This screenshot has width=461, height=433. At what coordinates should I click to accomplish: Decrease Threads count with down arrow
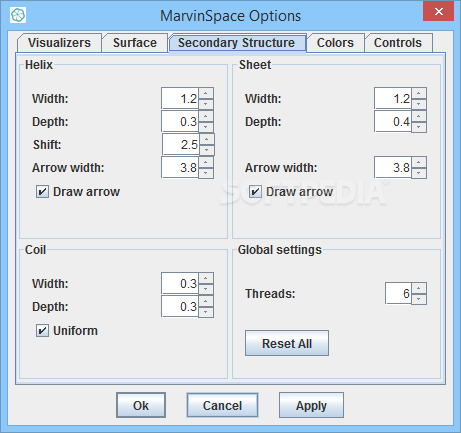tap(419, 299)
